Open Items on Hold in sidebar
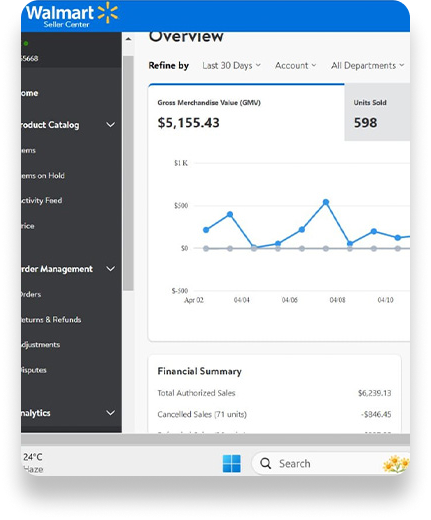 pos(43,176)
